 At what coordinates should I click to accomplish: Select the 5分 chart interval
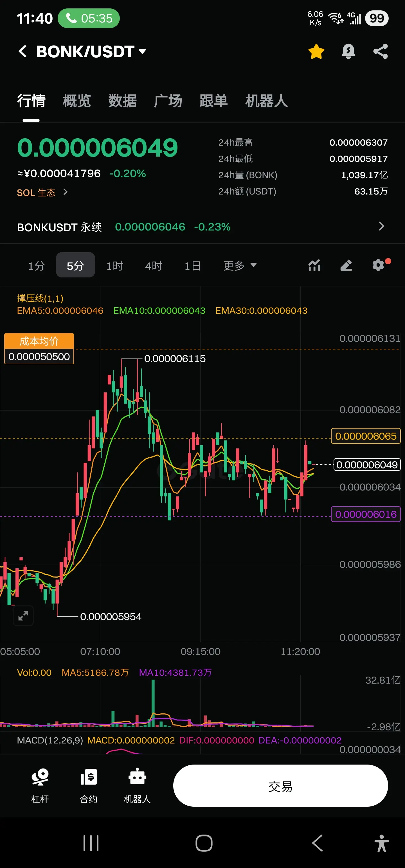(75, 265)
